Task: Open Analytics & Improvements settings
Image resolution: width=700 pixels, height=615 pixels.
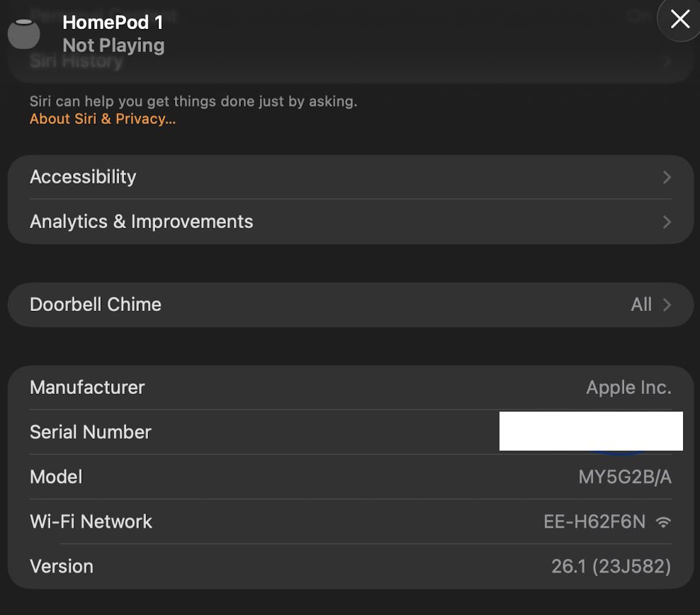Action: click(x=142, y=222)
